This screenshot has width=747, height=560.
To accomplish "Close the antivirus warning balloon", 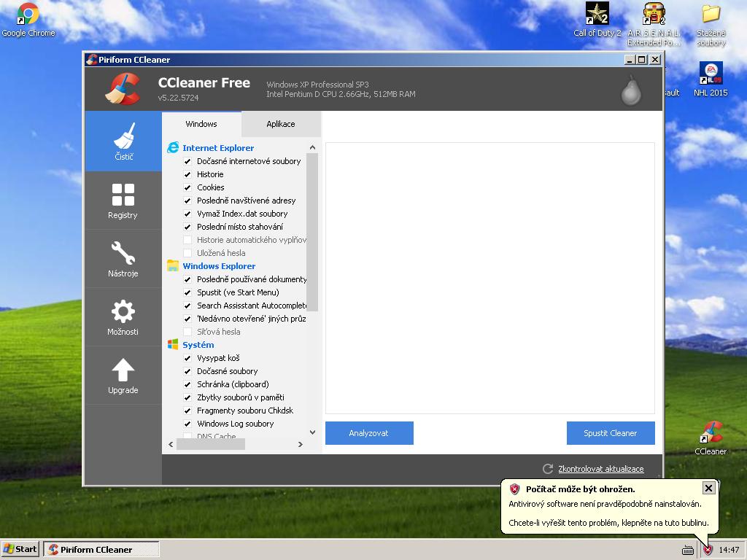I will click(708, 488).
